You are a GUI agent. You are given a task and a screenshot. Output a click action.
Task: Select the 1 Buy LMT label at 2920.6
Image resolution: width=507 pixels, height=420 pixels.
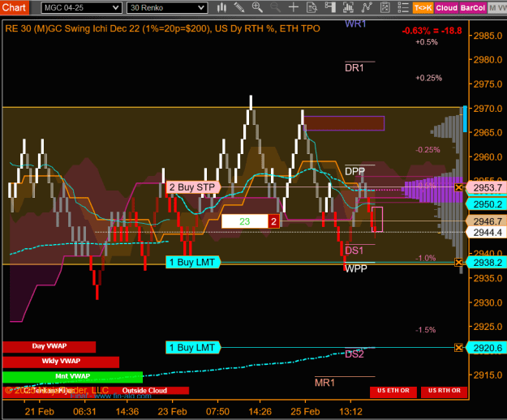click(193, 348)
